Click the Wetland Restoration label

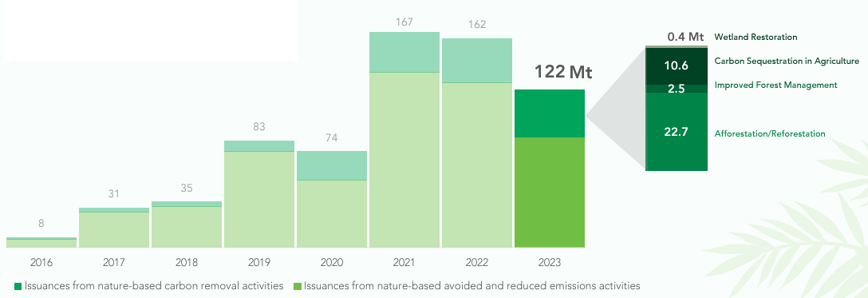pyautogui.click(x=756, y=37)
